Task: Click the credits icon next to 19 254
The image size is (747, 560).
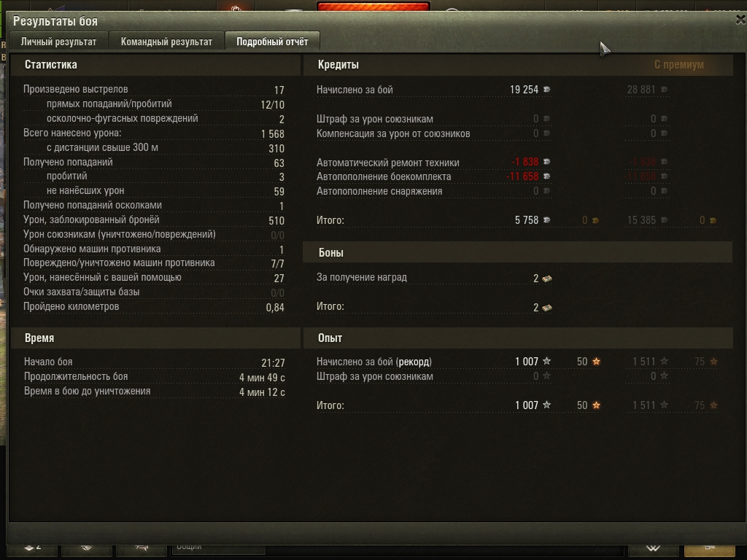Action: [547, 90]
